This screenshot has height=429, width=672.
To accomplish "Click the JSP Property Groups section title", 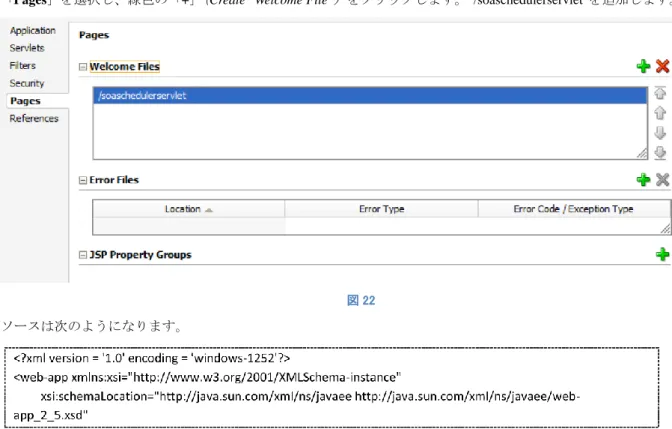I will (140, 255).
